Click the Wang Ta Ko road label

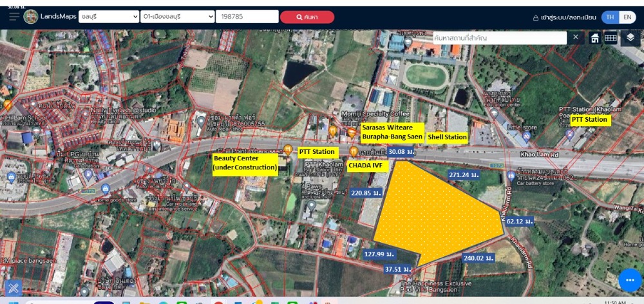628,209
